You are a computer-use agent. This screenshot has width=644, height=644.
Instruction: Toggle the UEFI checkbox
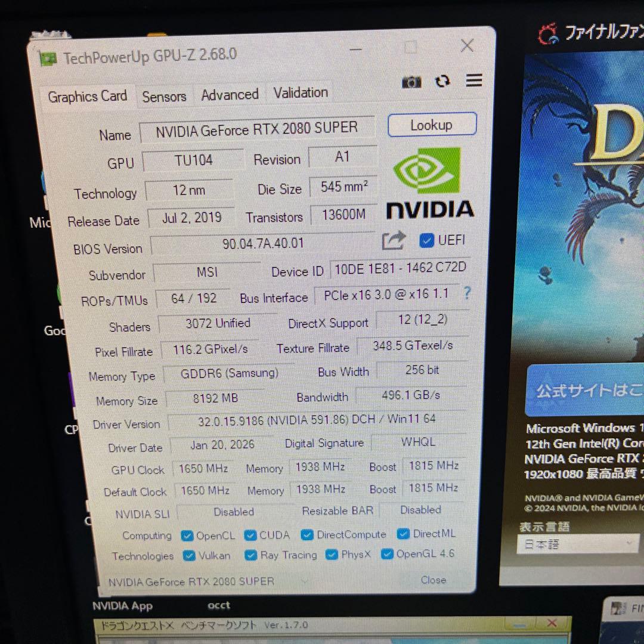[x=426, y=240]
